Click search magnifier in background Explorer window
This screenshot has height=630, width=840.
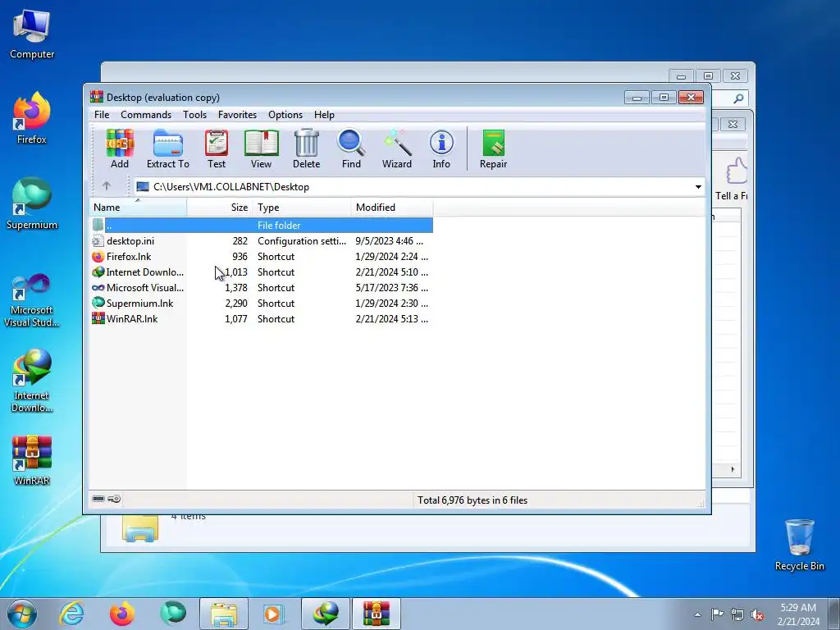tap(738, 98)
